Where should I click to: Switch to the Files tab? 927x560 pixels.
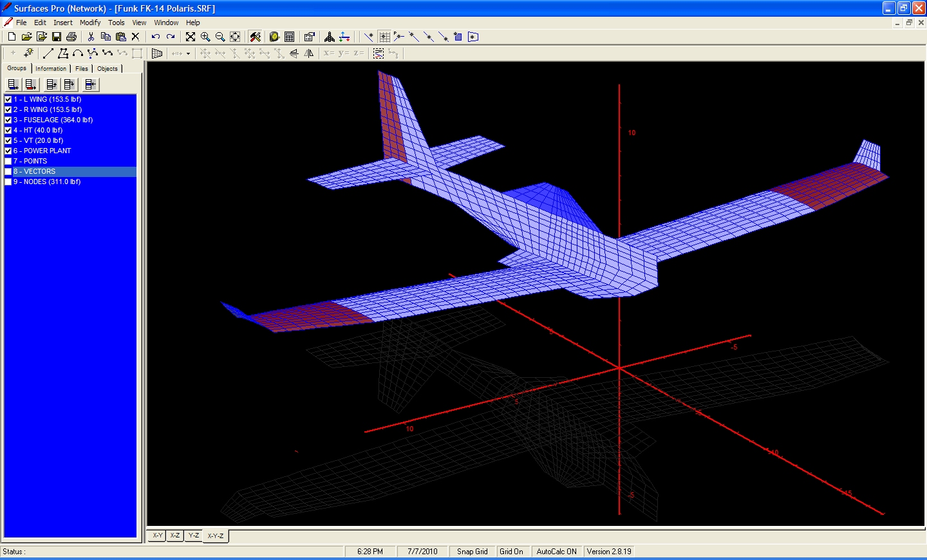pos(82,68)
